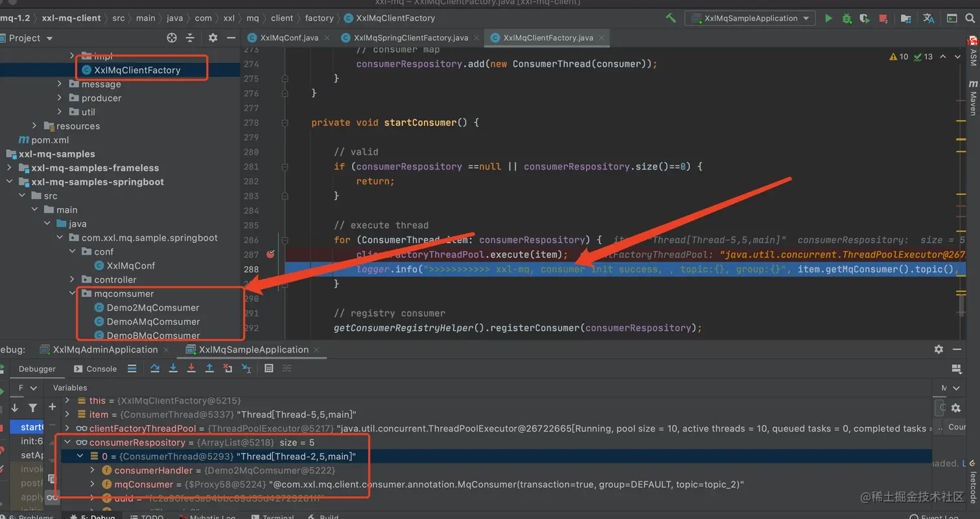This screenshot has height=519, width=980.
Task: Open ASM tool window on right edge
Action: 973,51
